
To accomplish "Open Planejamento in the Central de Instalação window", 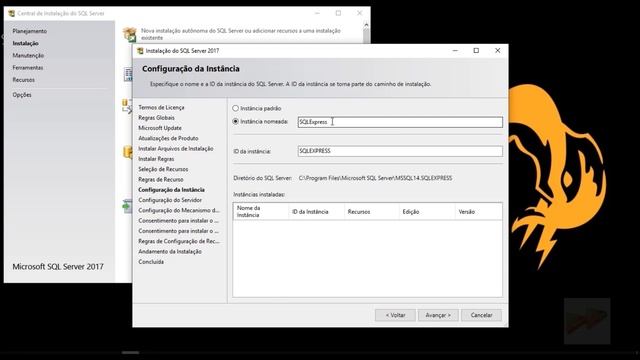I will tap(29, 31).
